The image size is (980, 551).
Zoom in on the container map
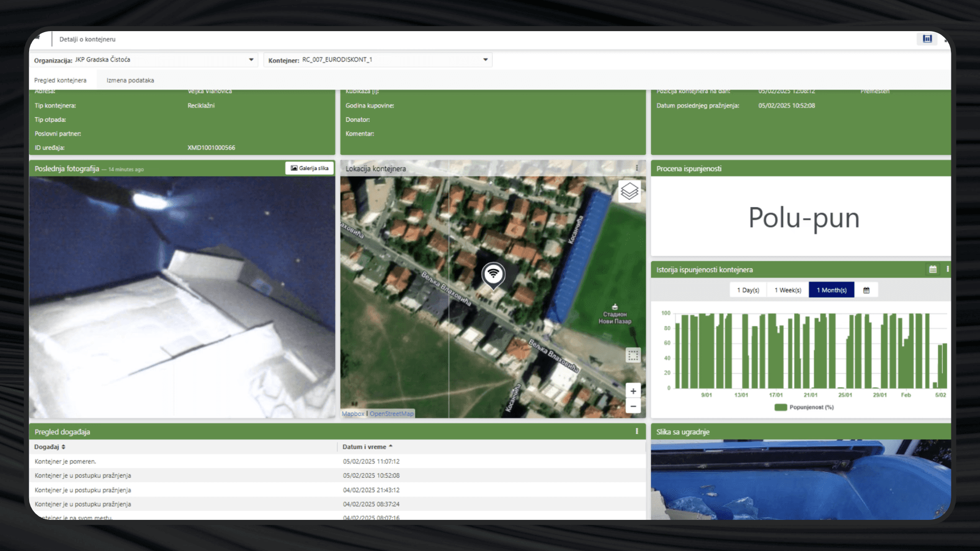click(x=633, y=391)
